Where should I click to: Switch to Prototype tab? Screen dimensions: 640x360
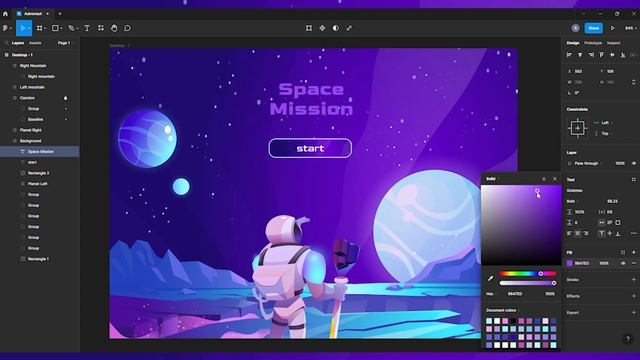(x=593, y=43)
